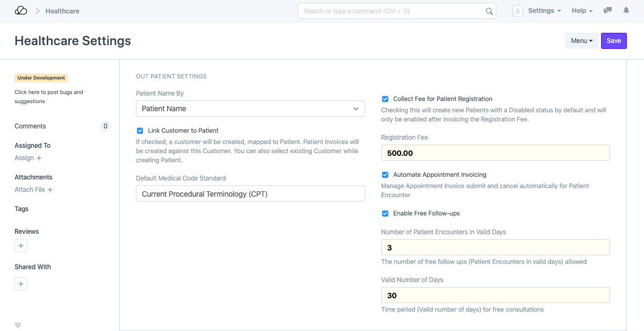This screenshot has width=644, height=331.
Task: Uncheck Link Customer to Patient
Action: pyautogui.click(x=140, y=131)
